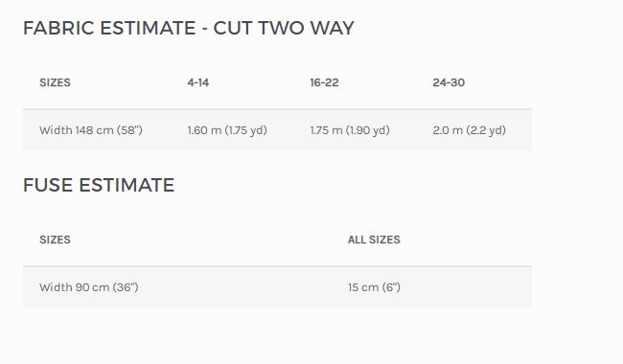Click the (36") inch measurement text

(126, 287)
